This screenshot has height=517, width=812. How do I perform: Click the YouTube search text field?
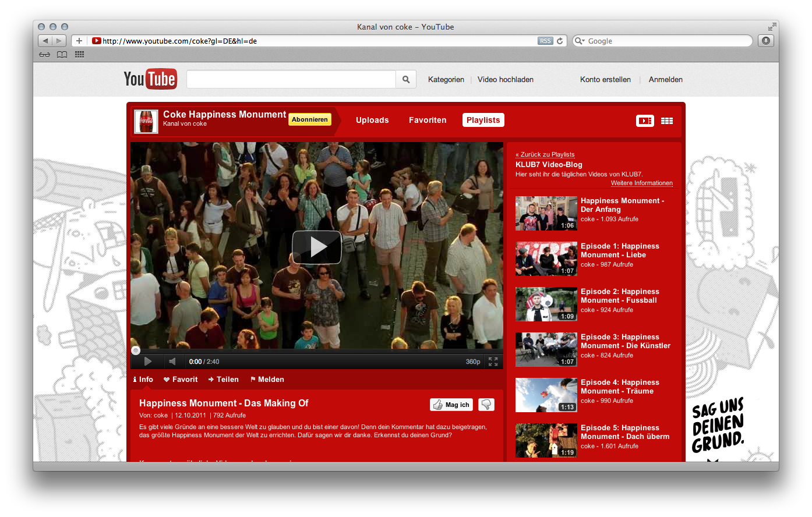click(x=291, y=80)
